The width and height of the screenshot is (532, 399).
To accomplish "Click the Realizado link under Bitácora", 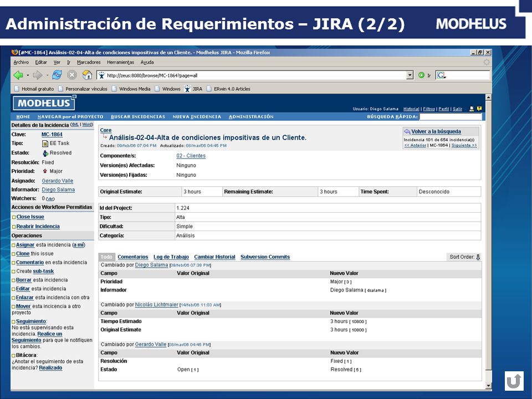I will pos(50,368).
